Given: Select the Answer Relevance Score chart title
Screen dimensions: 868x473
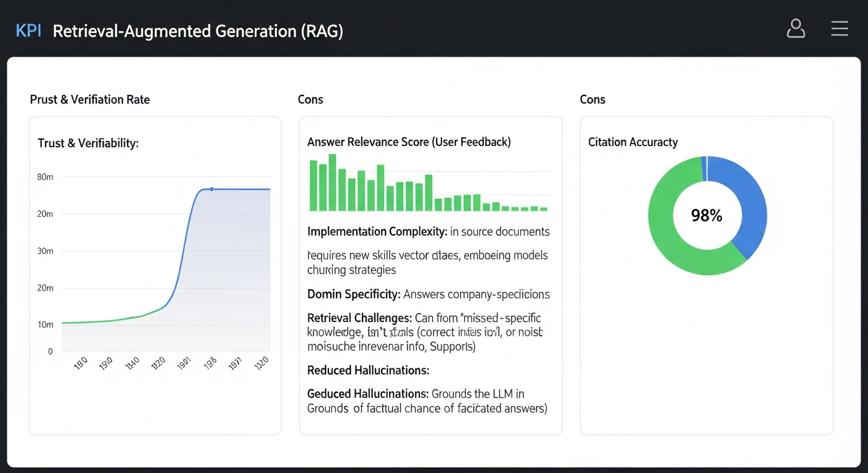Looking at the screenshot, I should [x=409, y=142].
